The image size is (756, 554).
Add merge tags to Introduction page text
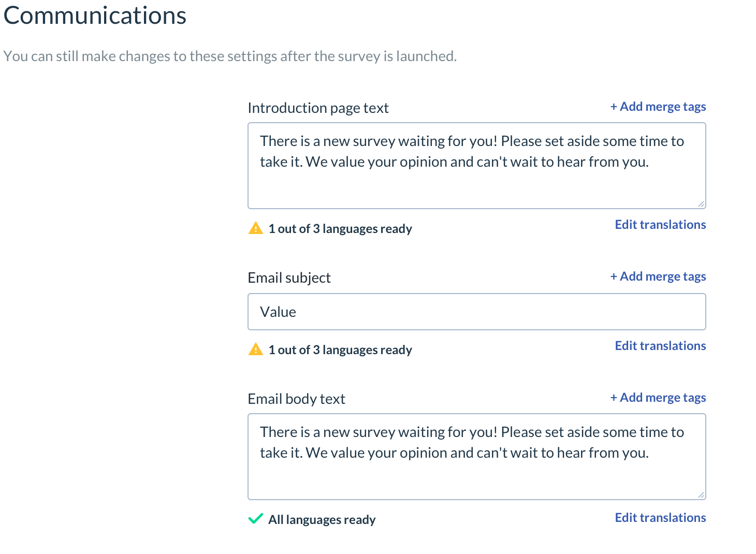658,107
